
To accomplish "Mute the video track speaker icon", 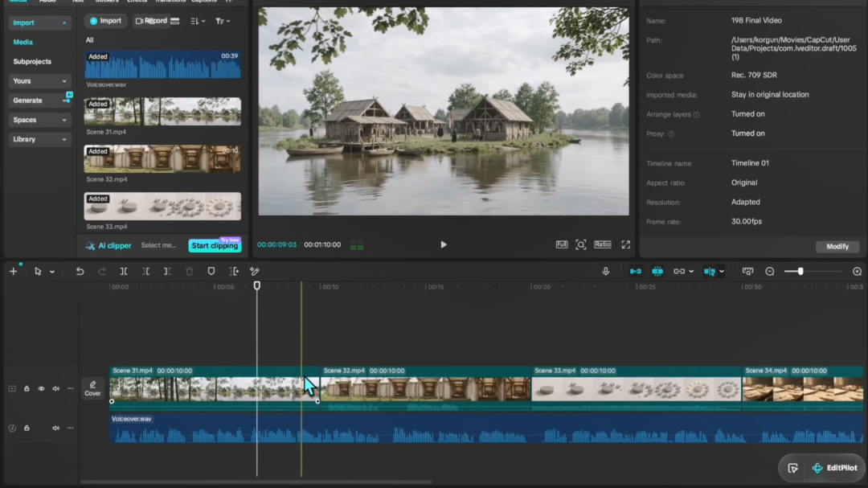I will [56, 389].
